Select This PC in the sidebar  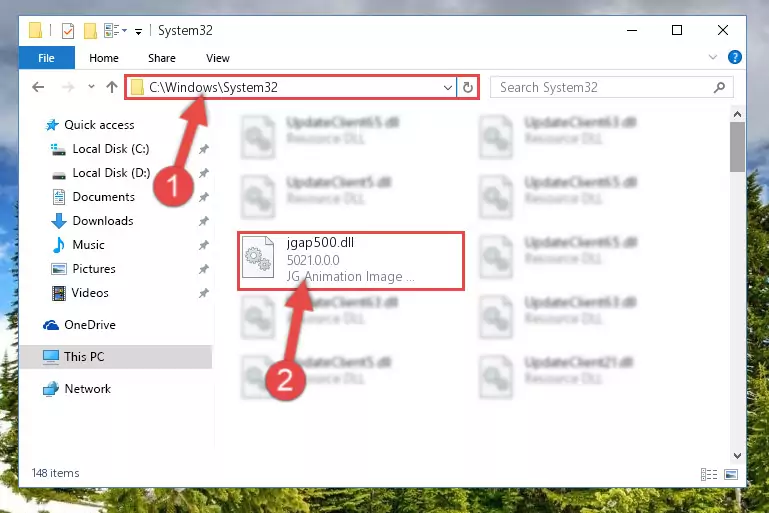click(x=116, y=357)
